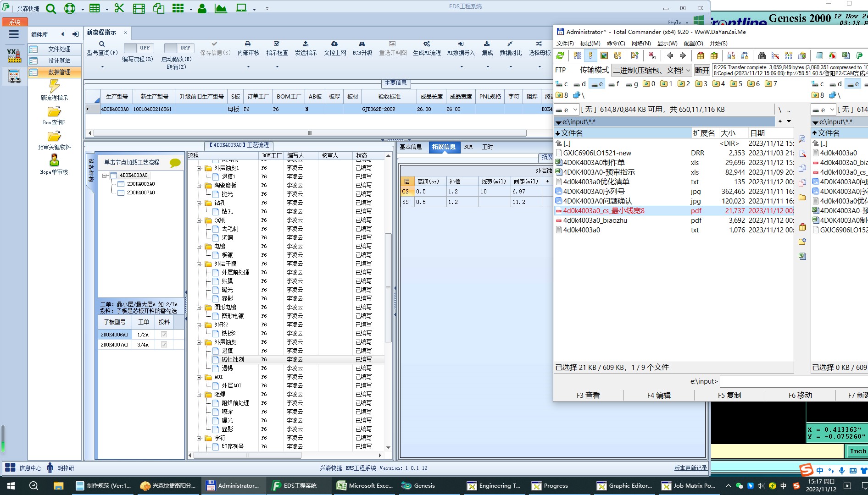The height and width of the screenshot is (495, 868).
Task: Toggle 投料 checkbox in 2D0K4007A0 row
Action: point(164,345)
